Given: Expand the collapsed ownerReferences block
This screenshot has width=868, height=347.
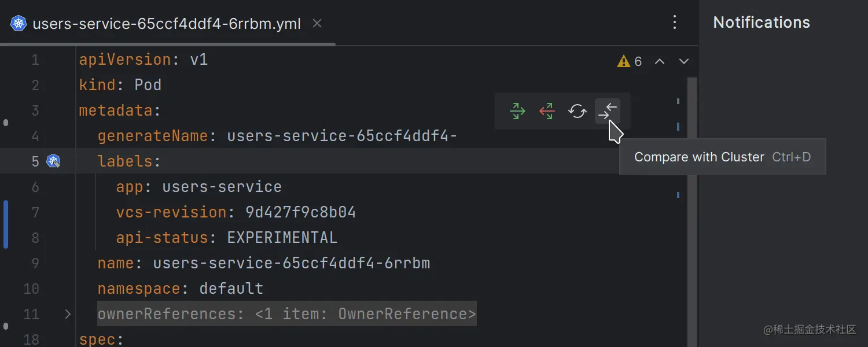Looking at the screenshot, I should (67, 314).
